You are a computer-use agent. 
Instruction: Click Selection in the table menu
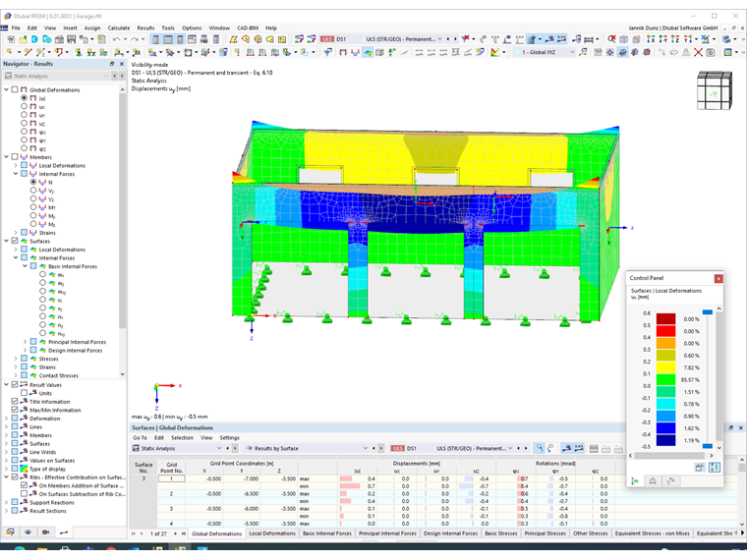(x=182, y=437)
